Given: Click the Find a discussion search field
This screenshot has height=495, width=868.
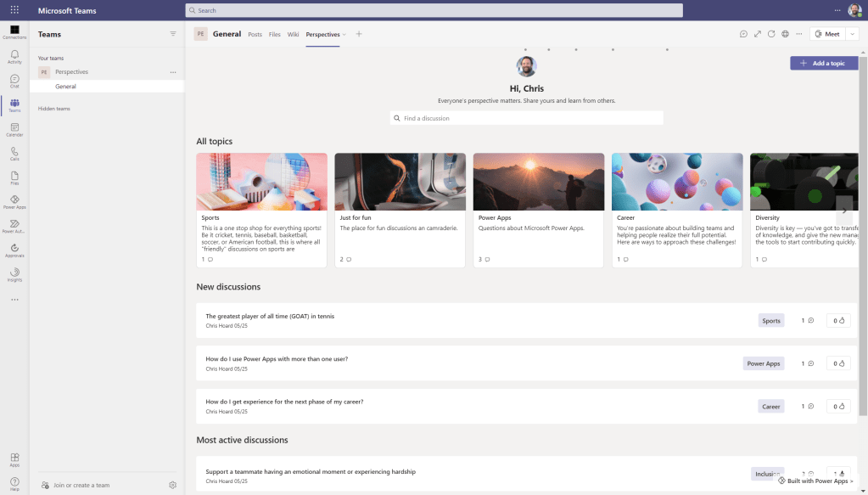Looking at the screenshot, I should pyautogui.click(x=526, y=119).
